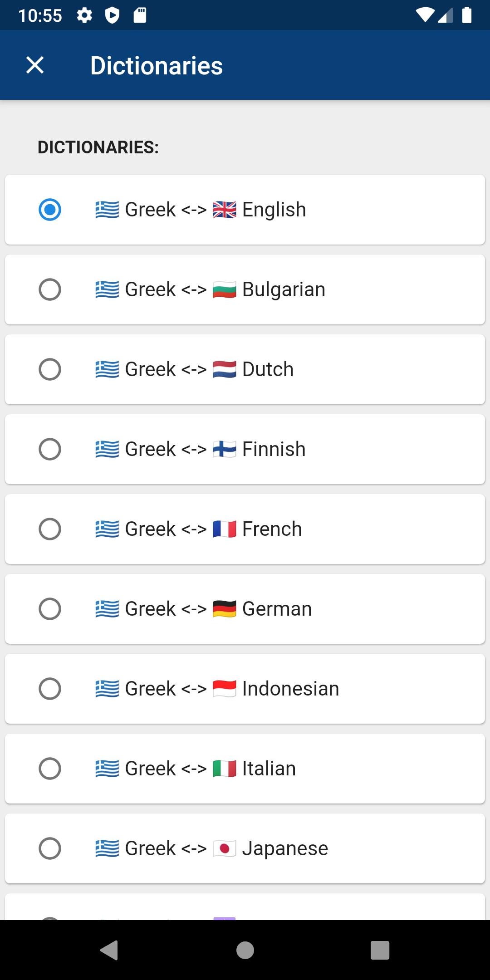Viewport: 490px width, 980px height.
Task: Choose the Greek <-> Dutch radio option
Action: coord(50,369)
